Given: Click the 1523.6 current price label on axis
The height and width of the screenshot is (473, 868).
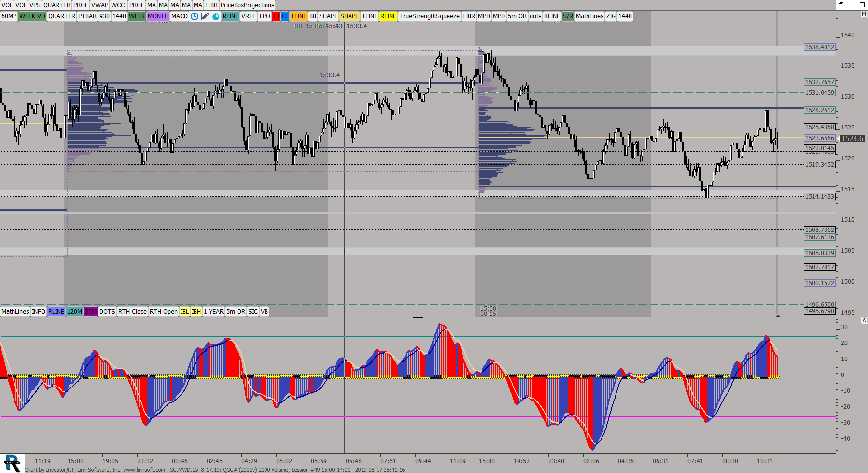Looking at the screenshot, I should 852,139.
